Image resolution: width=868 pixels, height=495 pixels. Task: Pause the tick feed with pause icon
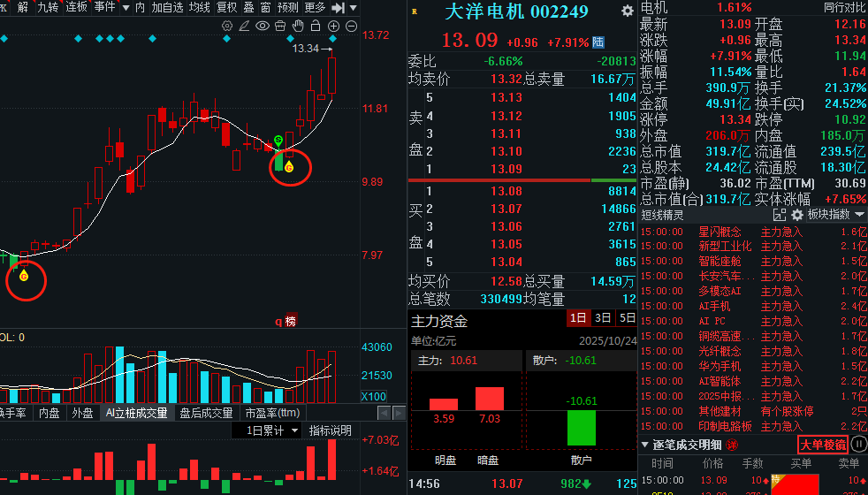(858, 444)
